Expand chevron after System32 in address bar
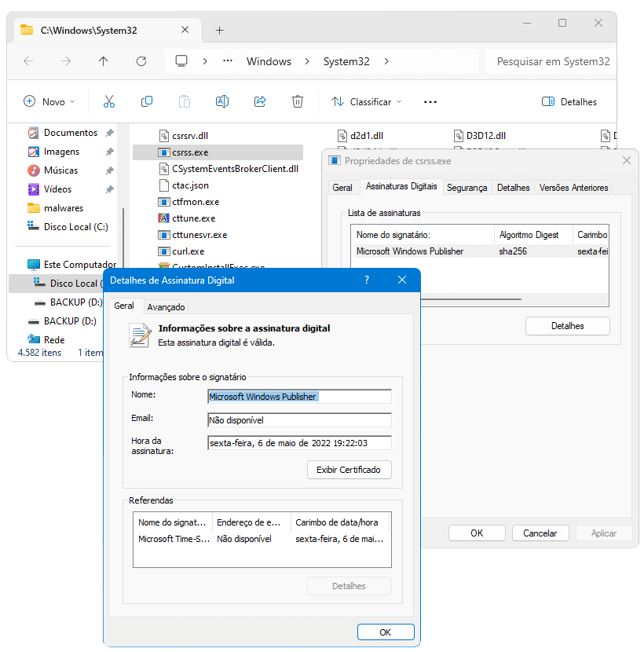 pos(386,61)
